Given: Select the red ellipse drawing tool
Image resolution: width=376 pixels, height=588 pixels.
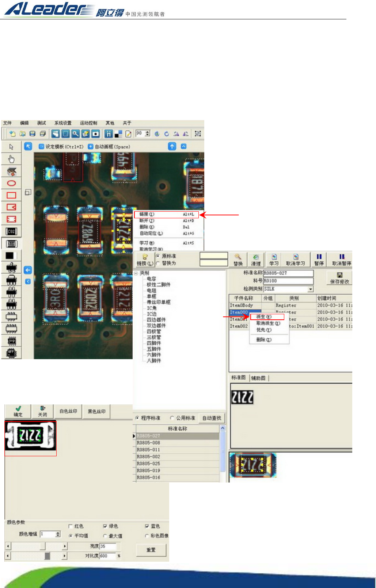Looking at the screenshot, I should [x=11, y=183].
